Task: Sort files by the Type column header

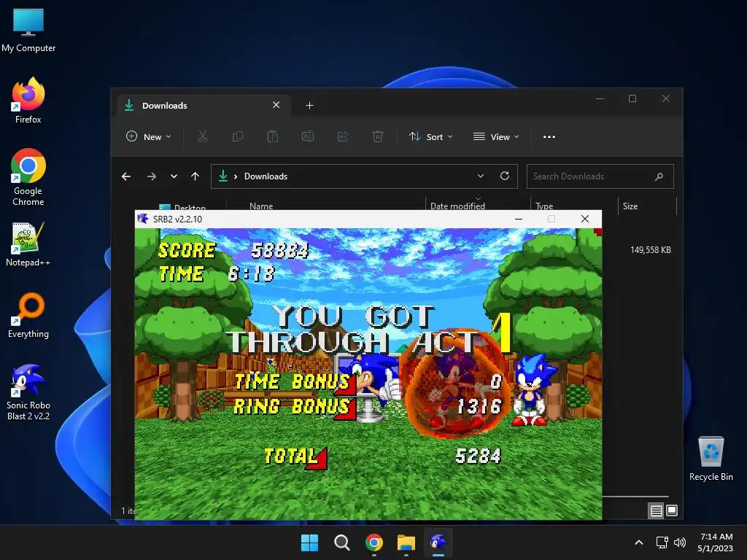Action: click(x=544, y=206)
